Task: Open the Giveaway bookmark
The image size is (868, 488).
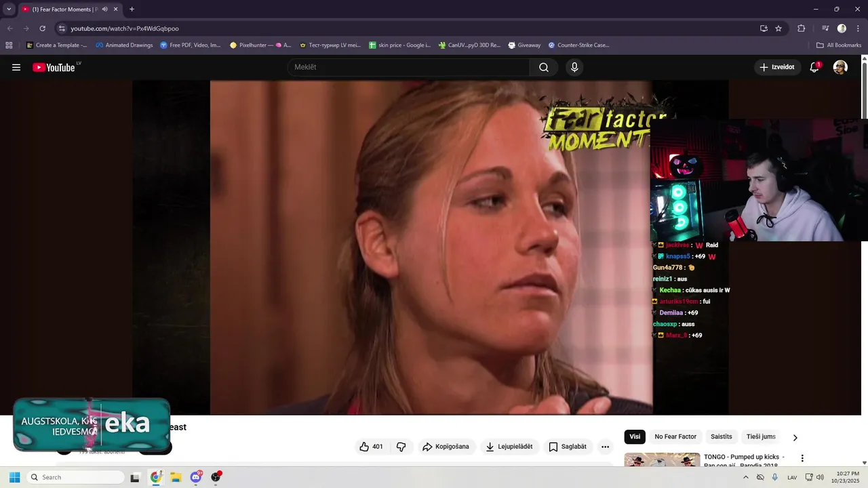Action: 524,45
